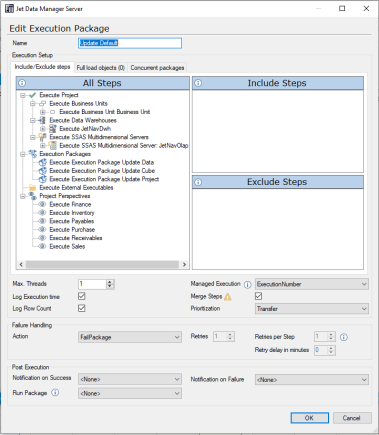Click the Merge Steps warning triangle icon
Image resolution: width=379 pixels, height=435 pixels.
click(228, 296)
